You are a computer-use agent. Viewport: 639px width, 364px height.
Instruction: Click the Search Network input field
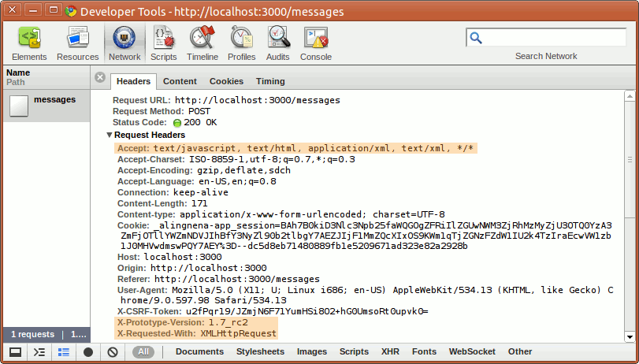point(552,38)
